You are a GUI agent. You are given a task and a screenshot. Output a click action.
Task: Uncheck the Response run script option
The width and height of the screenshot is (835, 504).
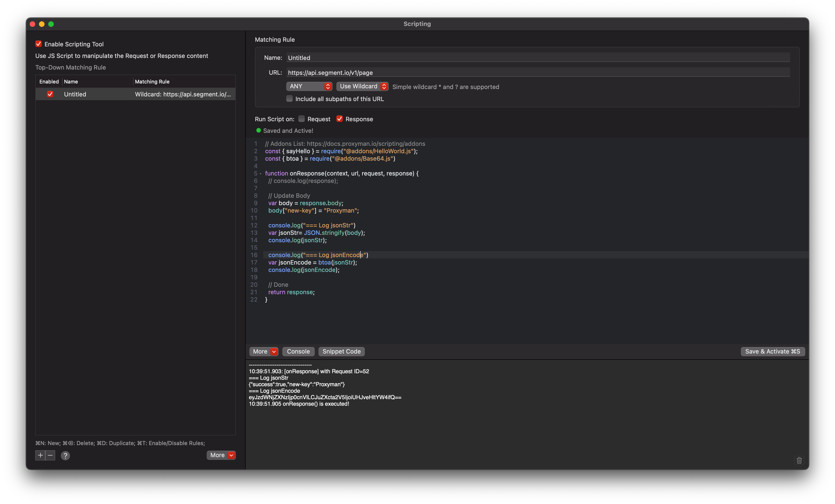tap(340, 119)
